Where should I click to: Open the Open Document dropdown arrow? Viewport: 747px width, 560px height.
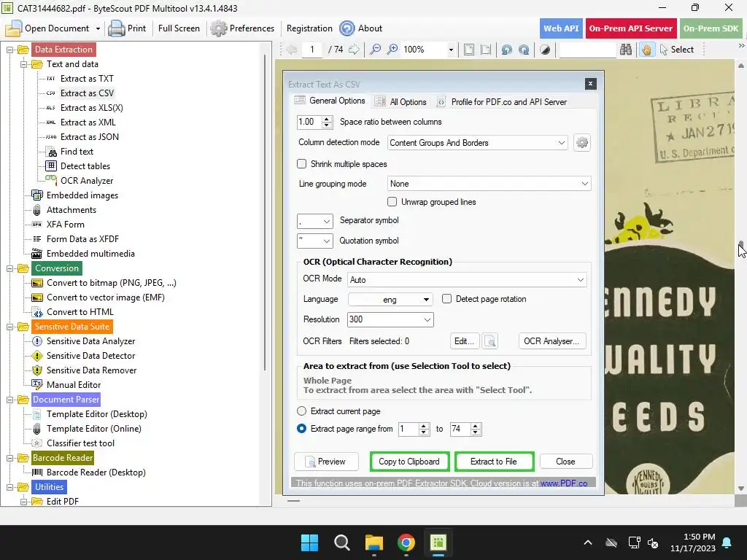pyautogui.click(x=98, y=28)
